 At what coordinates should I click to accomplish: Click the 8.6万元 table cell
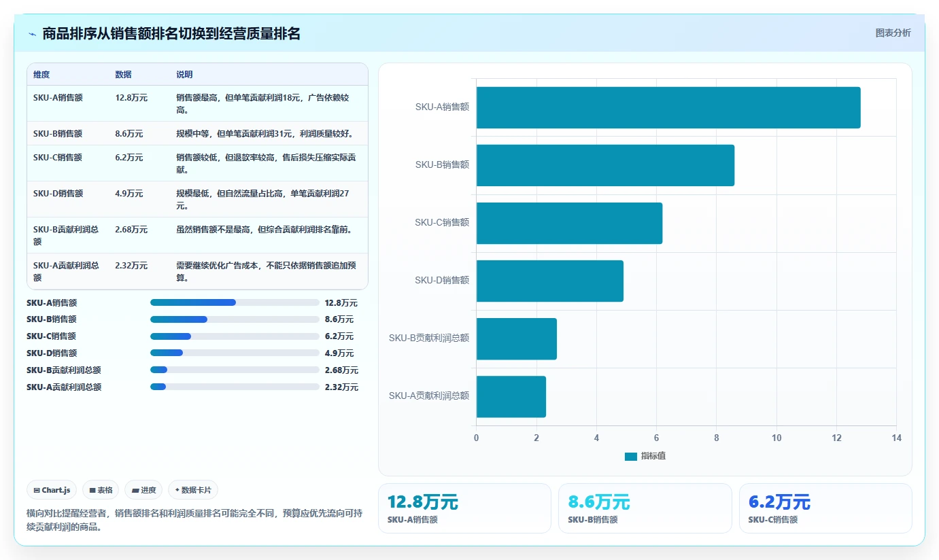coord(129,133)
